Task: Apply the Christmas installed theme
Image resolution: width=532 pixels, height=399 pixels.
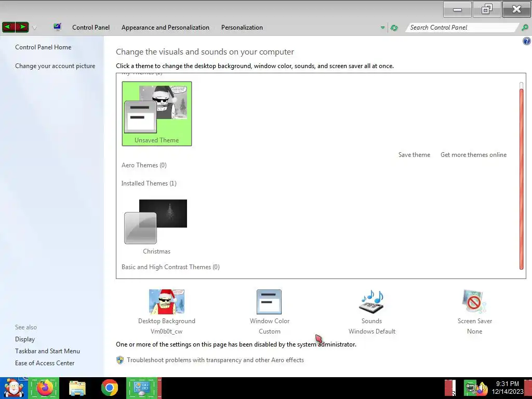Action: click(156, 227)
